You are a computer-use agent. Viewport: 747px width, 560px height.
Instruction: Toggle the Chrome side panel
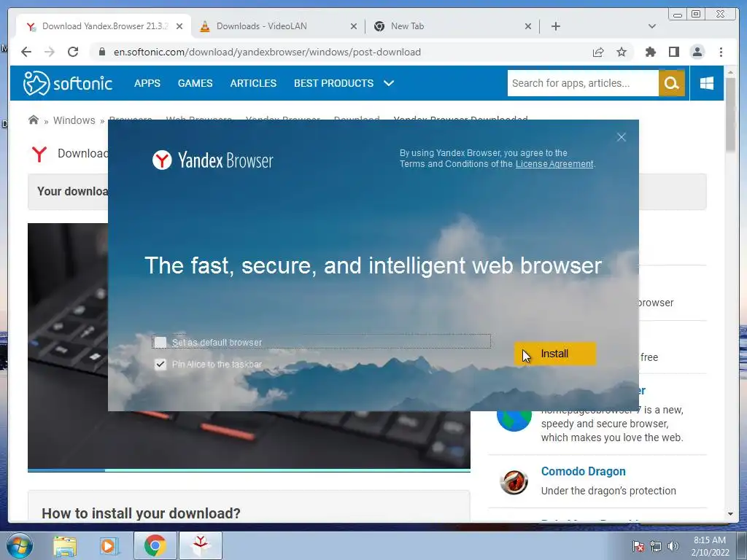tap(673, 52)
